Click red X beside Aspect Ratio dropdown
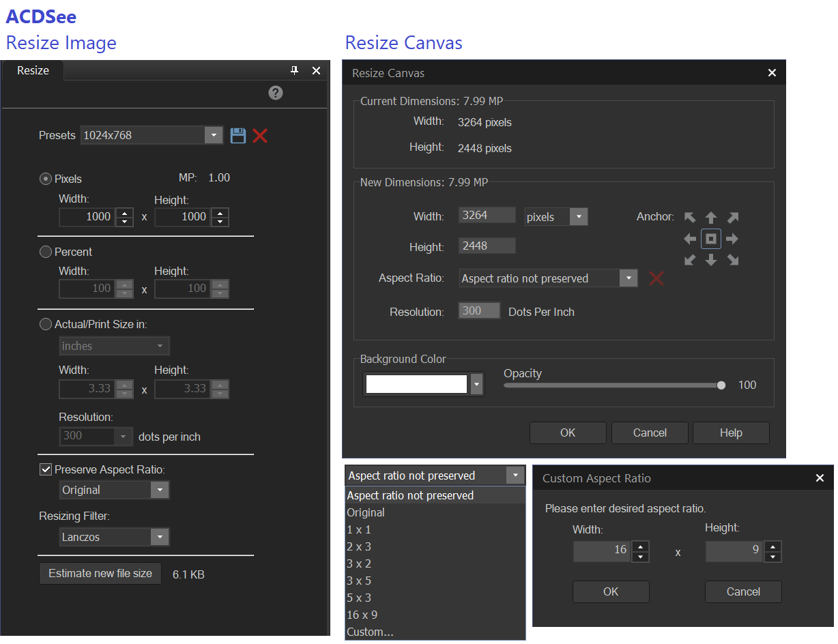 (x=656, y=278)
